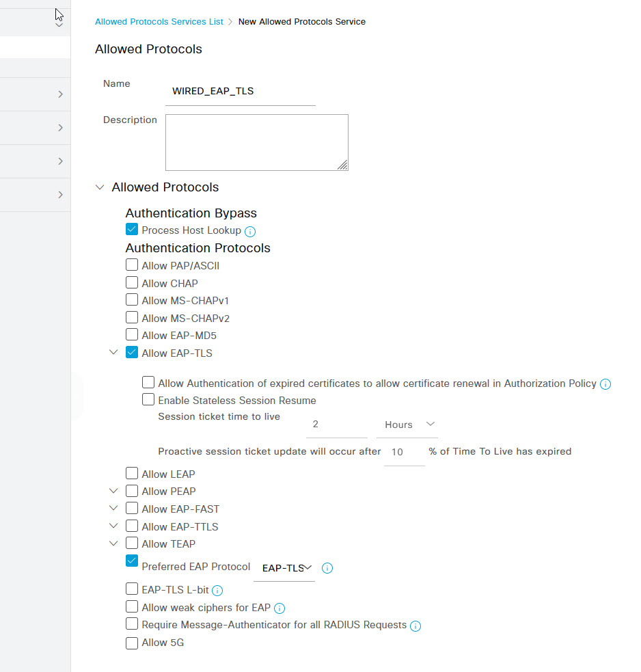
Task: Click the breadcrumb separator arrow icon
Action: [x=230, y=22]
